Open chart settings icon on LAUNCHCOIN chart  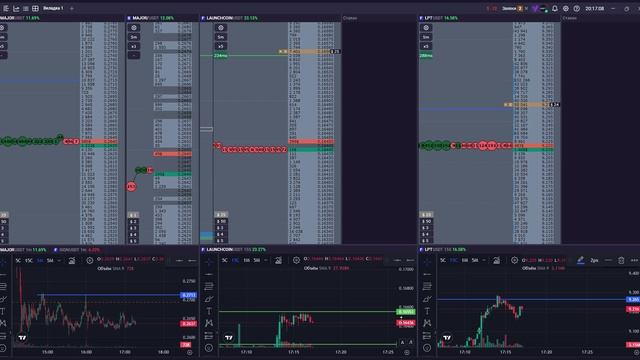point(296,260)
